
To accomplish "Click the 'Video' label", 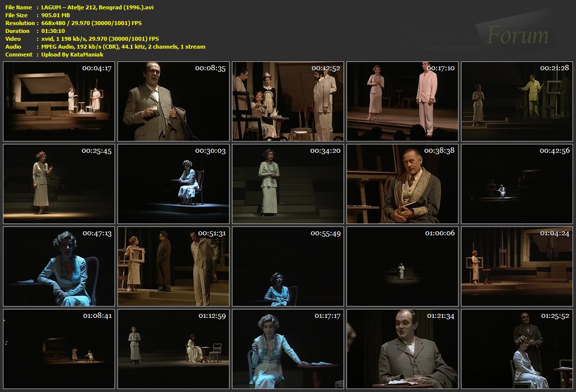I will [x=13, y=38].
